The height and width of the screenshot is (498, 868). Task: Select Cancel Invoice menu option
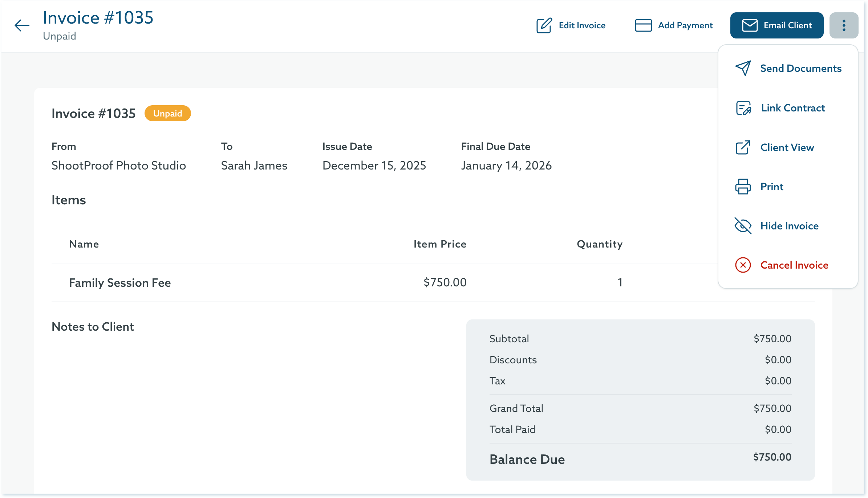pos(794,265)
